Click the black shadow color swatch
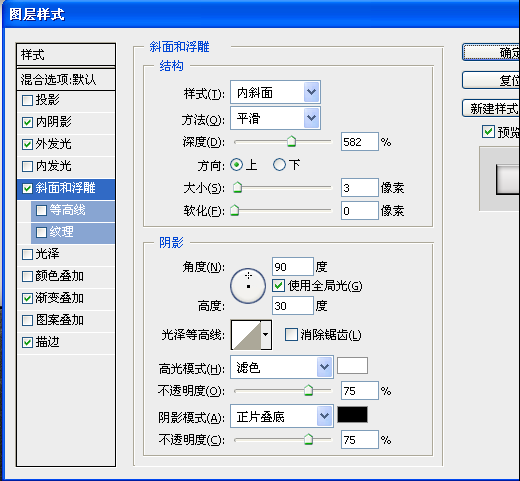Viewport: 520px width, 481px height. click(x=352, y=414)
